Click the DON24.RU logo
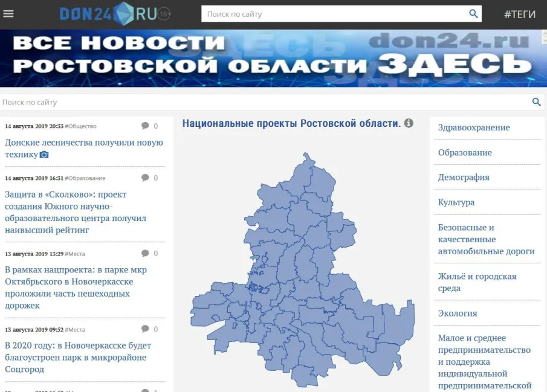Screen dimensions: 547x392 click(x=108, y=14)
